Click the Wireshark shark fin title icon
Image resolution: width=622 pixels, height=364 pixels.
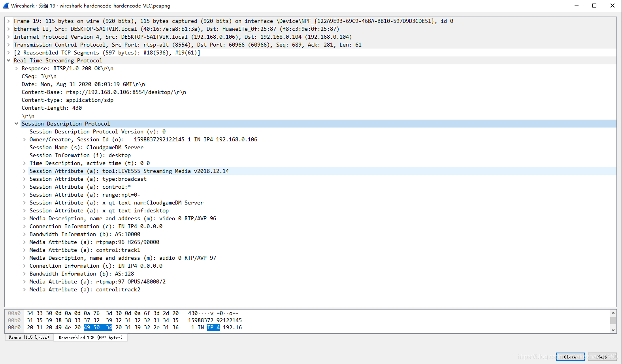point(6,6)
